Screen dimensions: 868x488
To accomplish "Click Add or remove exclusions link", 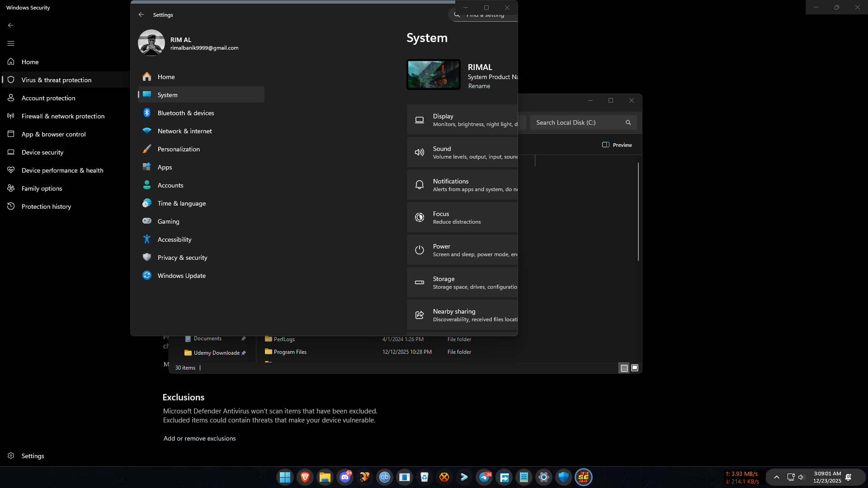I will coord(199,438).
